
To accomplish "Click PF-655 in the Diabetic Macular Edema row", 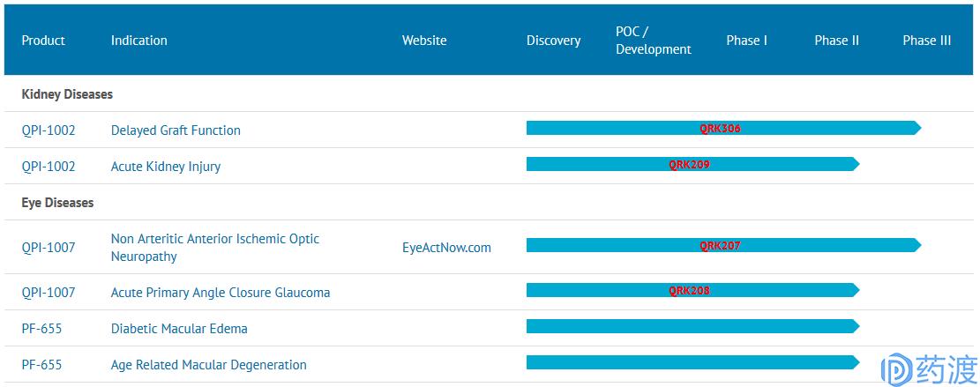I will pos(41,329).
